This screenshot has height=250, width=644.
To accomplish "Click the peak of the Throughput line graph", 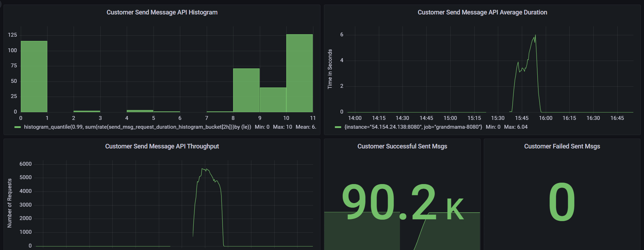I will click(x=203, y=169).
